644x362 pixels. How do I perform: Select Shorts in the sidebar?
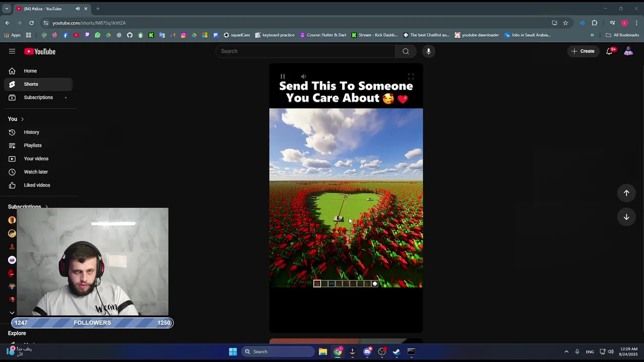(x=38, y=84)
